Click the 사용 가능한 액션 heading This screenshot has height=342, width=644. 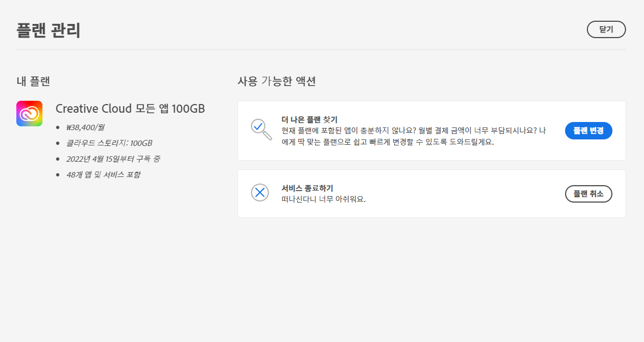coord(277,81)
